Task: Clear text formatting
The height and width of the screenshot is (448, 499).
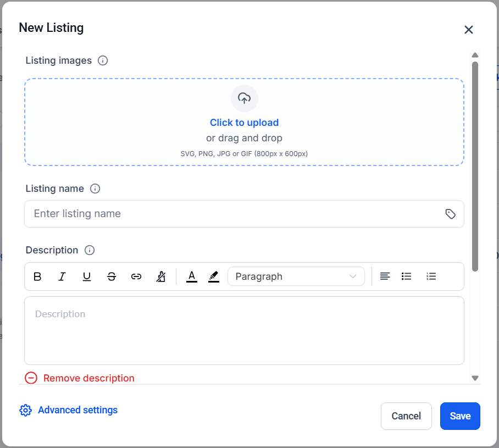Action: point(160,276)
